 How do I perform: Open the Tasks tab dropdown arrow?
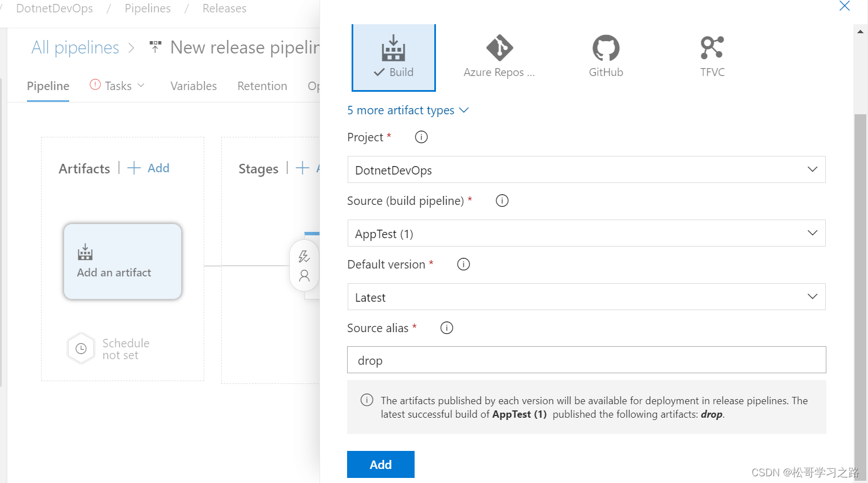(x=141, y=86)
